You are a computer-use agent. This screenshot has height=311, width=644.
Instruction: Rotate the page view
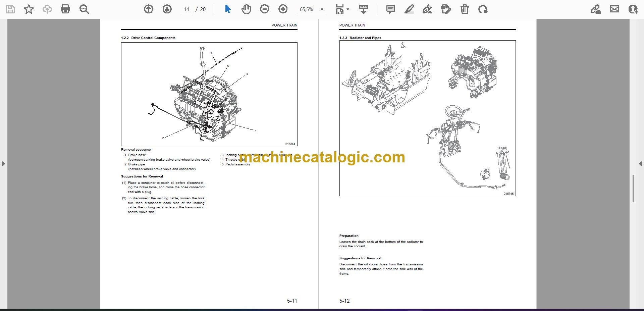click(x=483, y=9)
